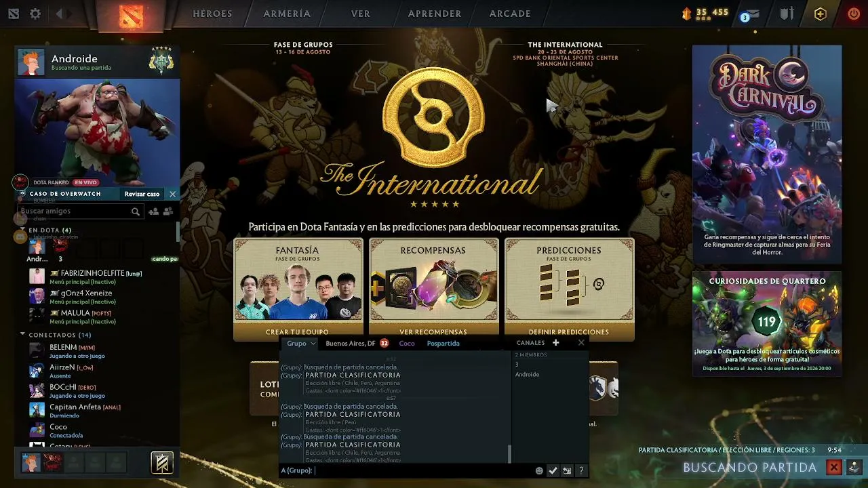This screenshot has width=868, height=488.
Task: Open the friends group icon beside search
Action: (x=167, y=211)
